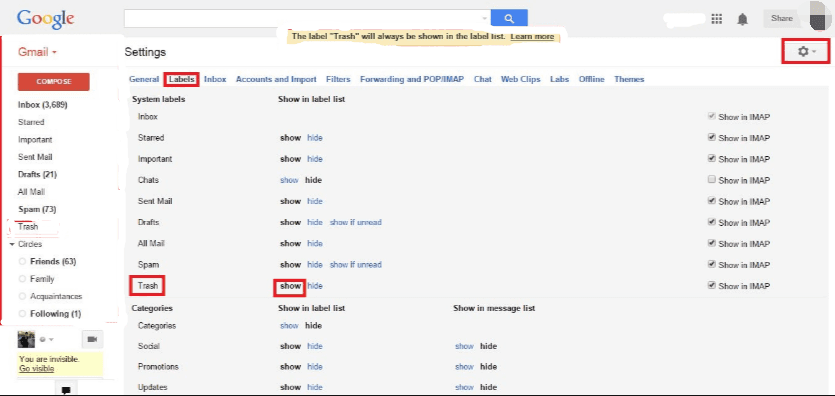This screenshot has height=396, width=835.
Task: Click show for Categories label list
Action: pos(289,325)
